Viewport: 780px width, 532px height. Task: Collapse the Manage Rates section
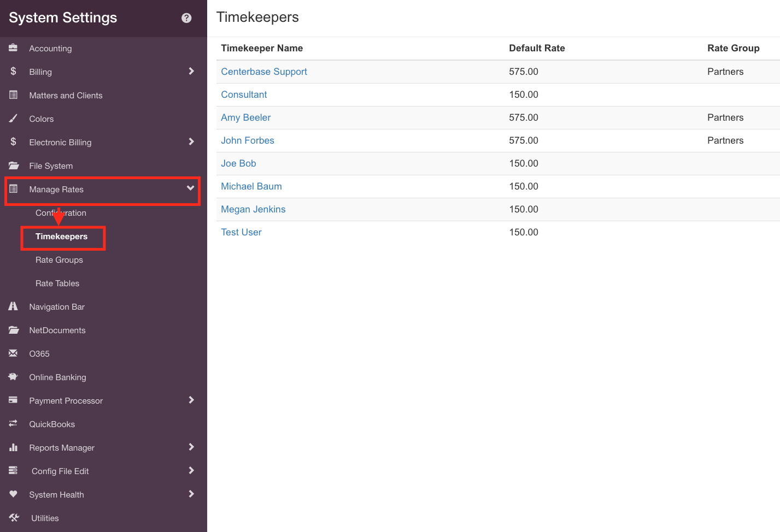[x=191, y=190]
